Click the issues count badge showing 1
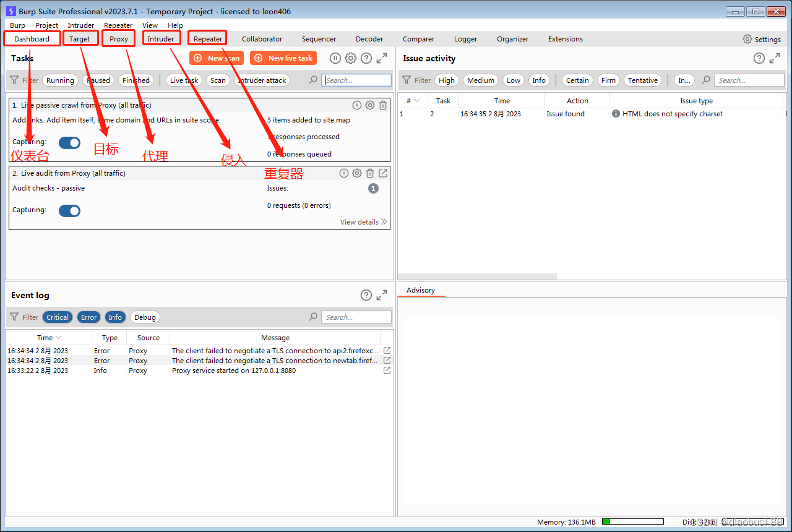 coord(373,189)
